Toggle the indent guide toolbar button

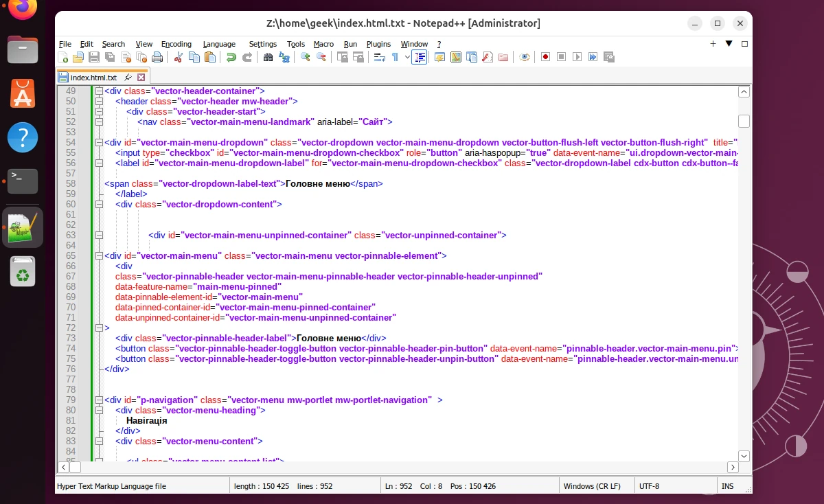point(420,57)
